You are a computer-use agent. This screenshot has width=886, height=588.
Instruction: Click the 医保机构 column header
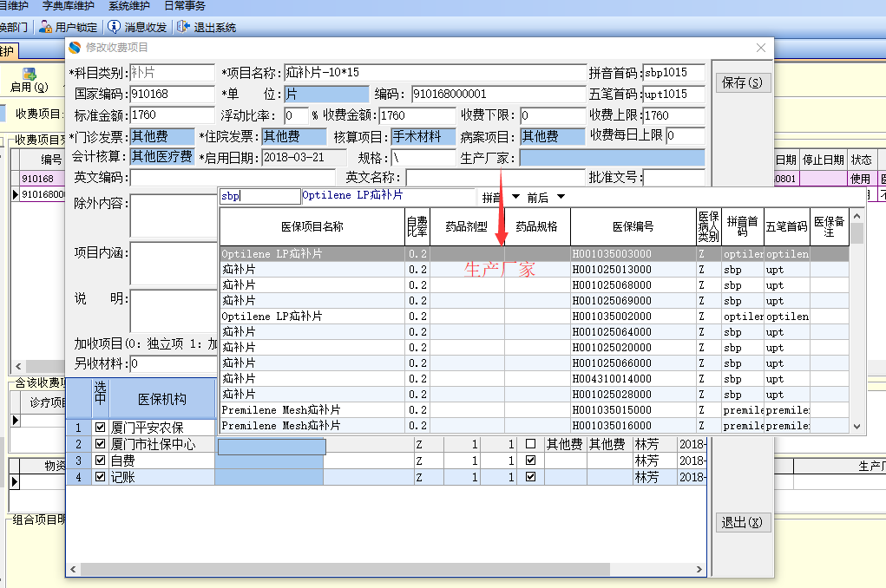click(161, 399)
